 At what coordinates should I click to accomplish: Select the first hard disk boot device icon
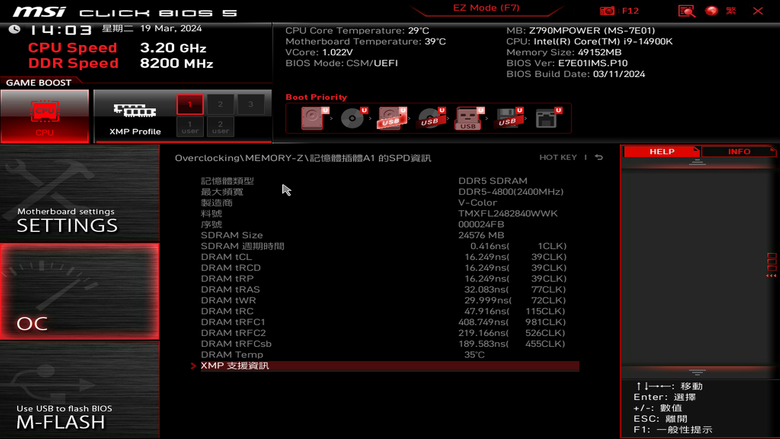pos(313,118)
